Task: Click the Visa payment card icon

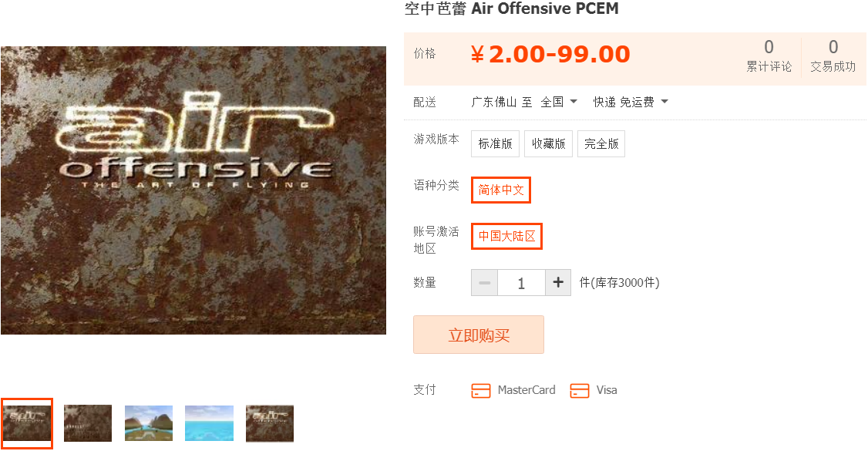Action: pyautogui.click(x=579, y=391)
